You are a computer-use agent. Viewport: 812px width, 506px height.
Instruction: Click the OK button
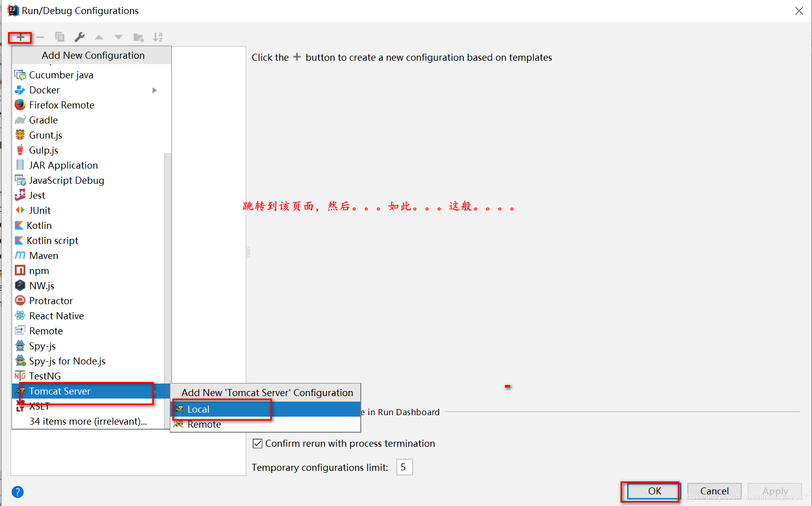[655, 491]
